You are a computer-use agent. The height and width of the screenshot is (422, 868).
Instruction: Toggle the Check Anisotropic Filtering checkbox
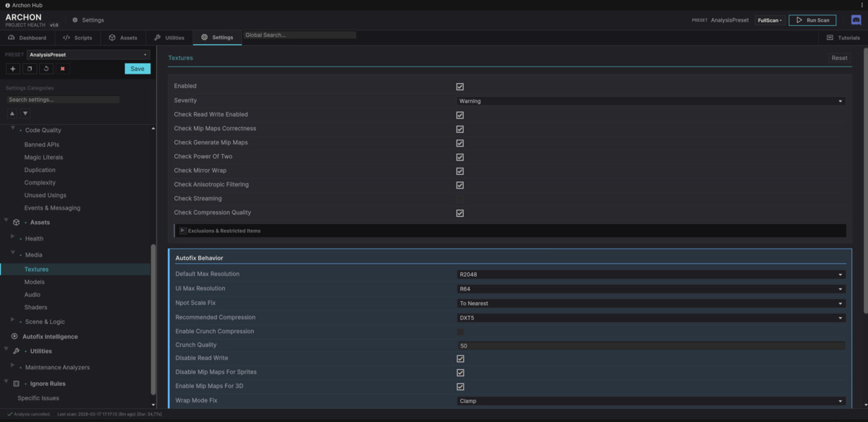460,185
